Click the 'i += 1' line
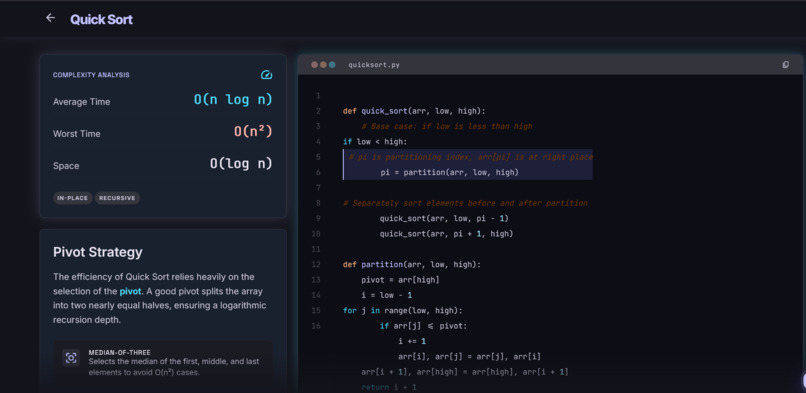Image resolution: width=806 pixels, height=393 pixels. coord(412,341)
